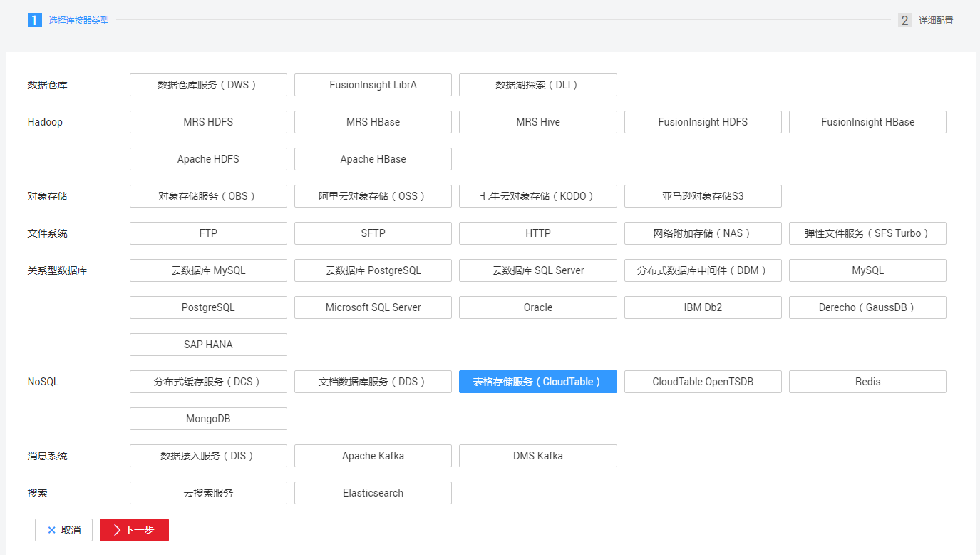Choose the plain MySQL connector
This screenshot has height=555, width=980.
867,270
